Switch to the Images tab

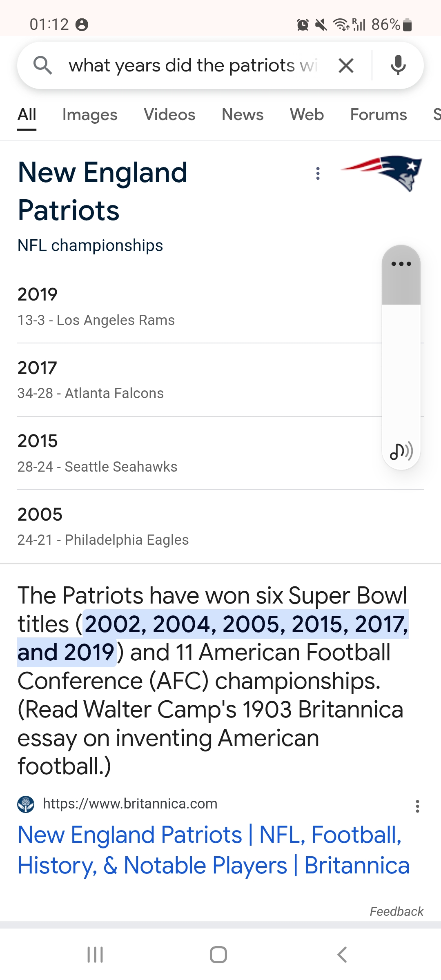[90, 115]
